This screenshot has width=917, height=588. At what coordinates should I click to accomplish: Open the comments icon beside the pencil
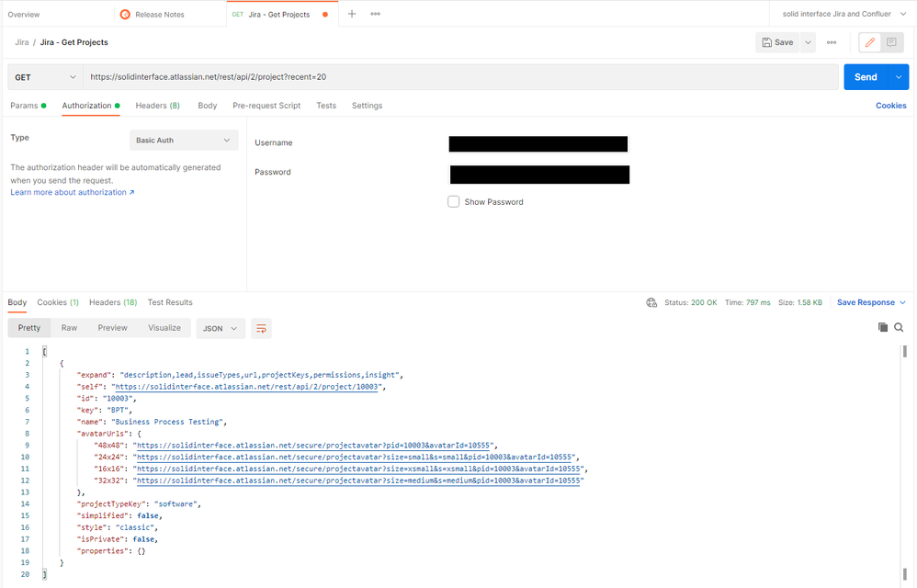click(x=890, y=42)
